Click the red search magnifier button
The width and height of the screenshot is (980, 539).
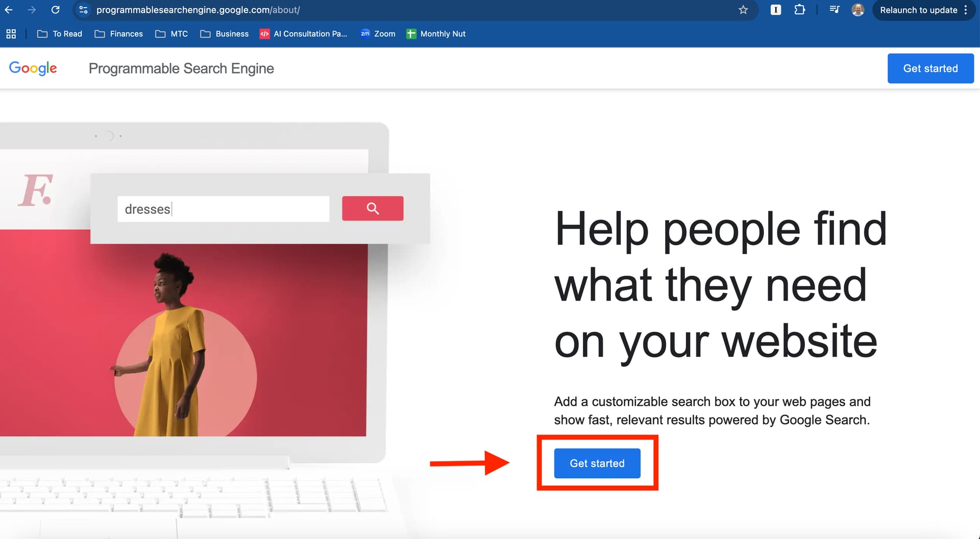pos(373,208)
